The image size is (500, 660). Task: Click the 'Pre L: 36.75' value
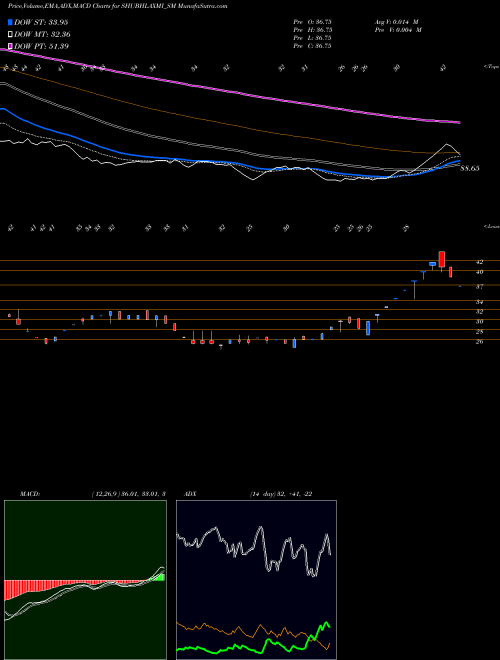click(313, 38)
